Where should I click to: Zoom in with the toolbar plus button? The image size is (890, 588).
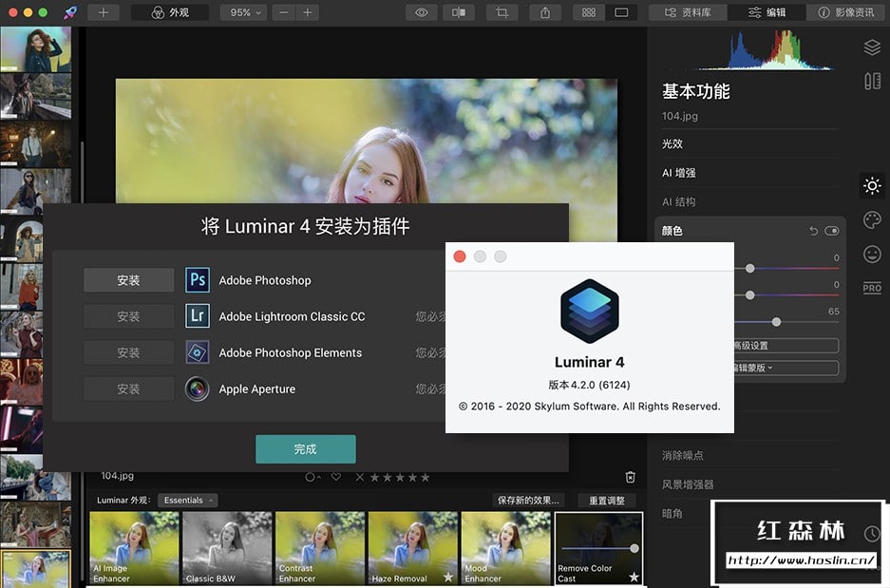(x=307, y=12)
